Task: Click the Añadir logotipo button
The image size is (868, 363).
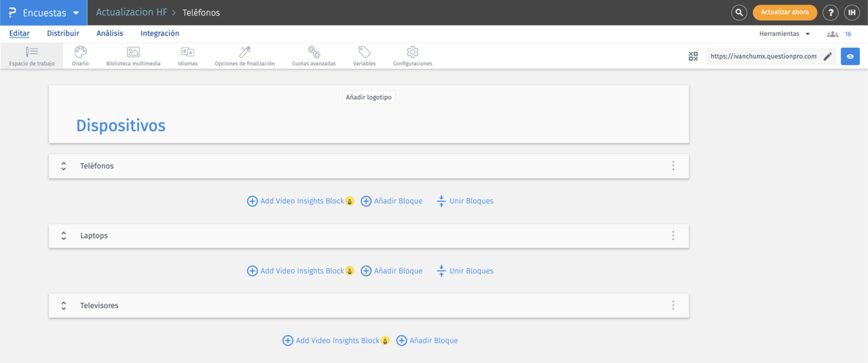Action: (x=369, y=97)
